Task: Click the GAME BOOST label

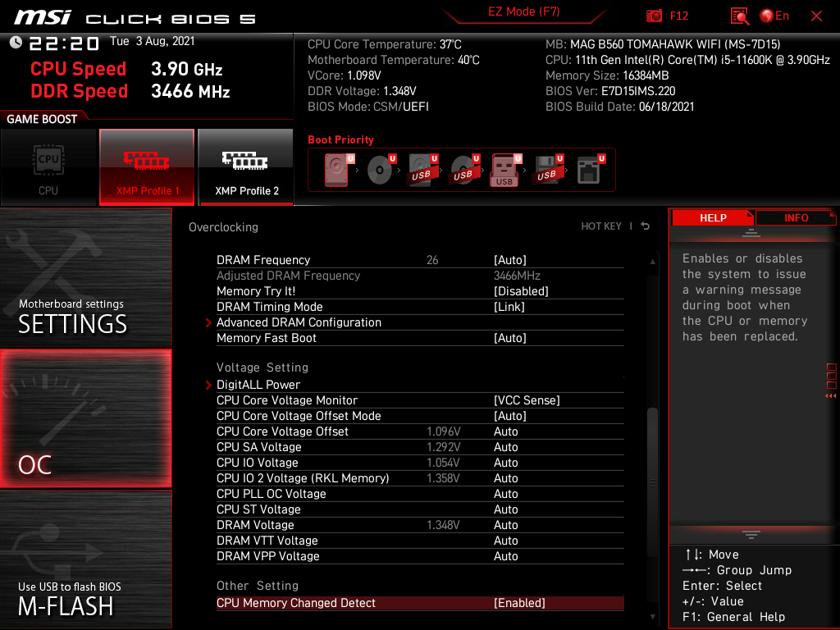Action: click(x=42, y=119)
